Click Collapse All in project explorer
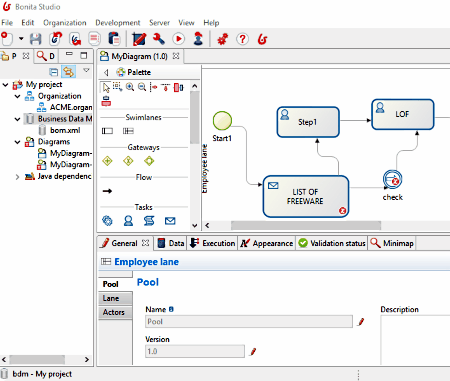The height and width of the screenshot is (381, 450). (x=53, y=72)
